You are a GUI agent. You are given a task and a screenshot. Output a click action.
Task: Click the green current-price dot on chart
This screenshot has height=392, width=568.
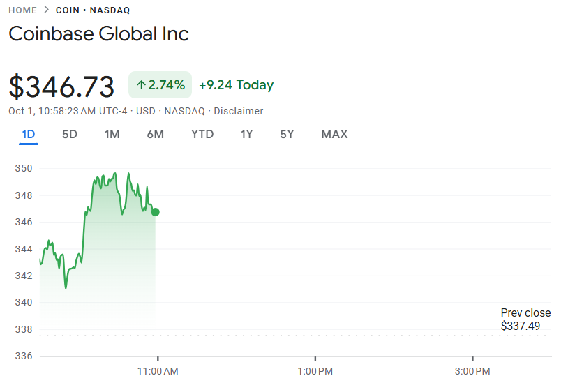(155, 212)
